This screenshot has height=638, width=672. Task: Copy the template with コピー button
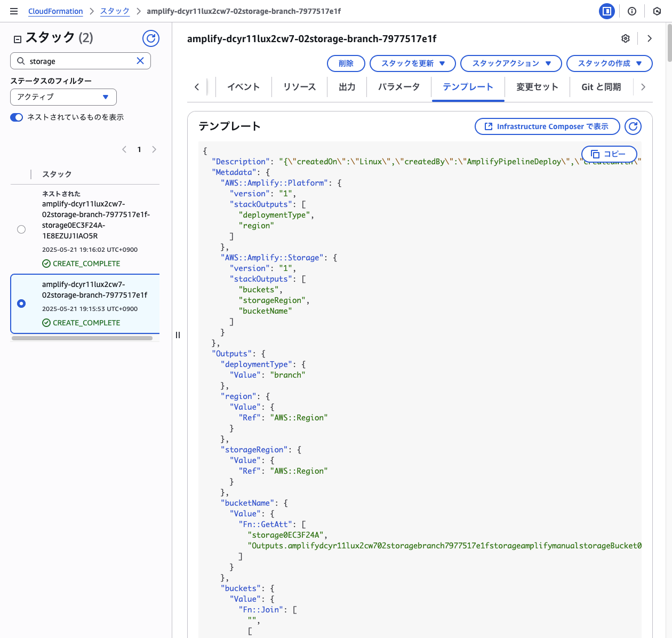point(609,154)
